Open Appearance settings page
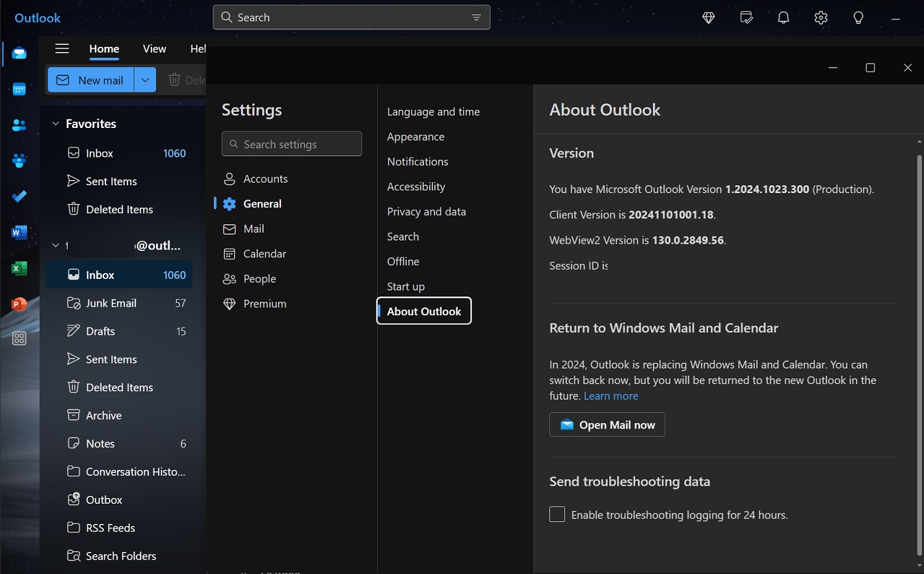924x574 pixels. [416, 137]
